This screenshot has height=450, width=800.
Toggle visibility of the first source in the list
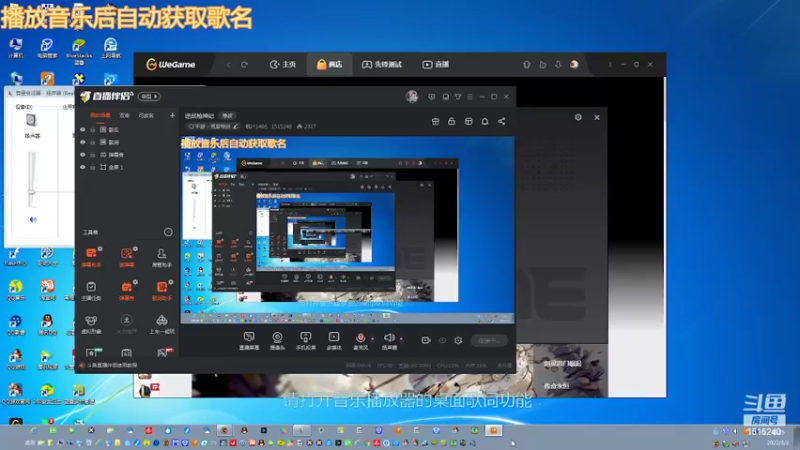click(x=83, y=130)
